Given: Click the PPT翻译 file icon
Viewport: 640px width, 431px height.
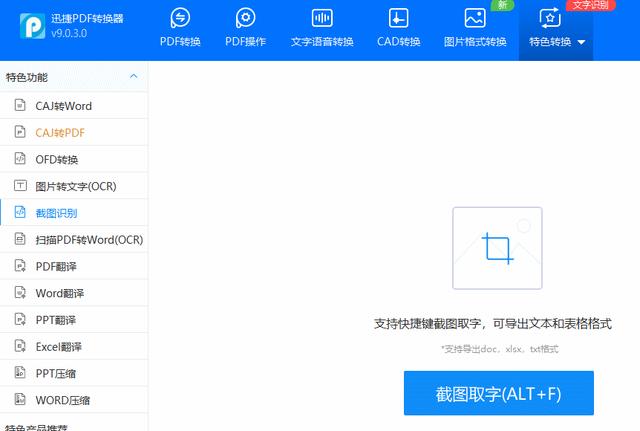Looking at the screenshot, I should point(20,319).
